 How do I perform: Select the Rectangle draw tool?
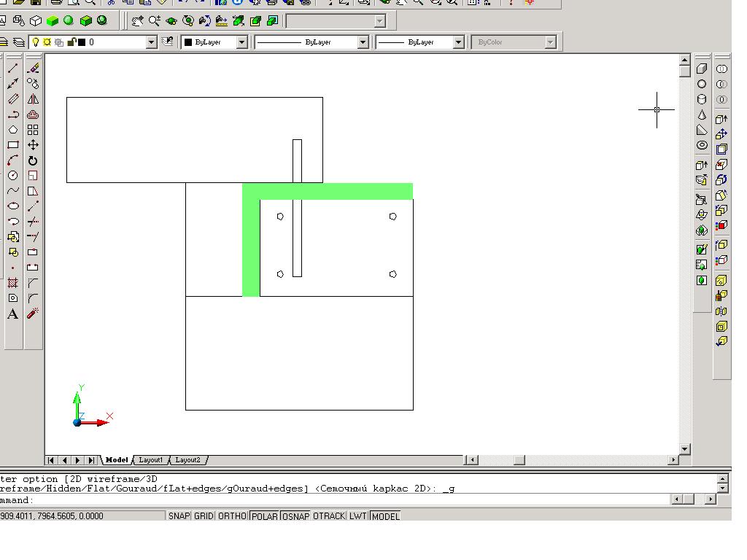click(x=13, y=145)
